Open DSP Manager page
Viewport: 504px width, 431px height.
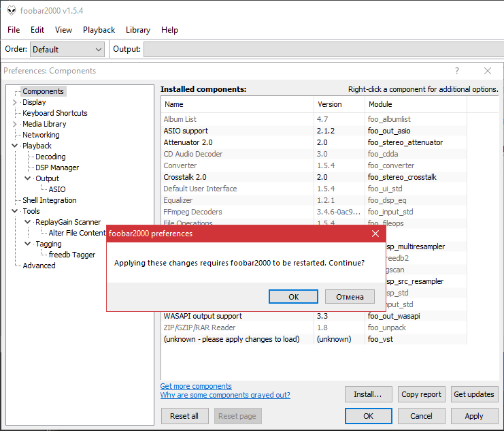click(57, 167)
